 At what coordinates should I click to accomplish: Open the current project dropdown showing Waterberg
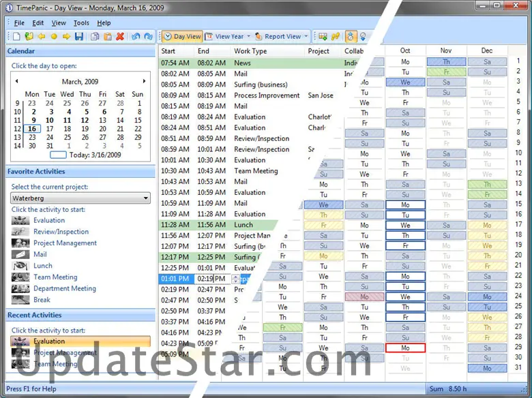80,198
